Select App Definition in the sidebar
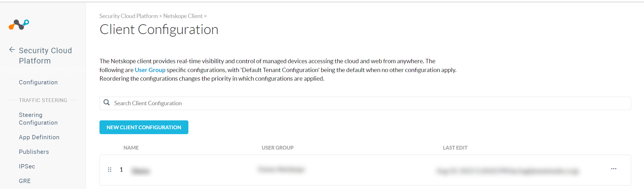 click(x=39, y=137)
